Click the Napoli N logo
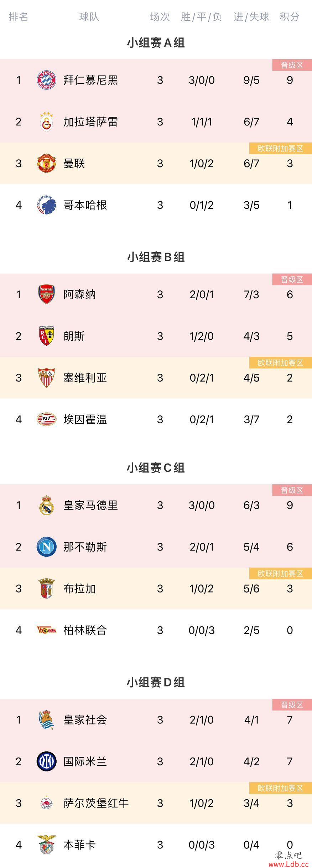The height and width of the screenshot is (868, 312). (47, 547)
